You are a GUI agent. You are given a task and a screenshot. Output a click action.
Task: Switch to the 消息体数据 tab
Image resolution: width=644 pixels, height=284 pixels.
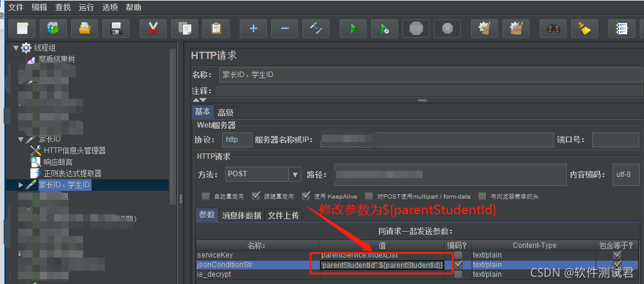pyautogui.click(x=242, y=215)
